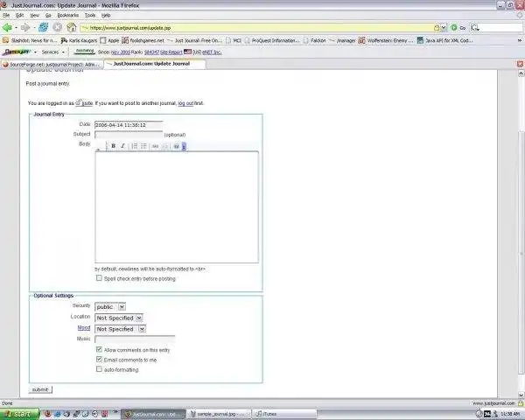Open the Security dropdown set to public
525x420 pixels.
tap(110, 307)
